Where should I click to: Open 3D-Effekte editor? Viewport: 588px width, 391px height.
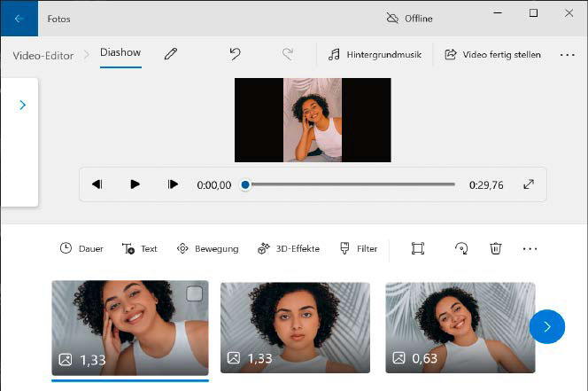[289, 248]
